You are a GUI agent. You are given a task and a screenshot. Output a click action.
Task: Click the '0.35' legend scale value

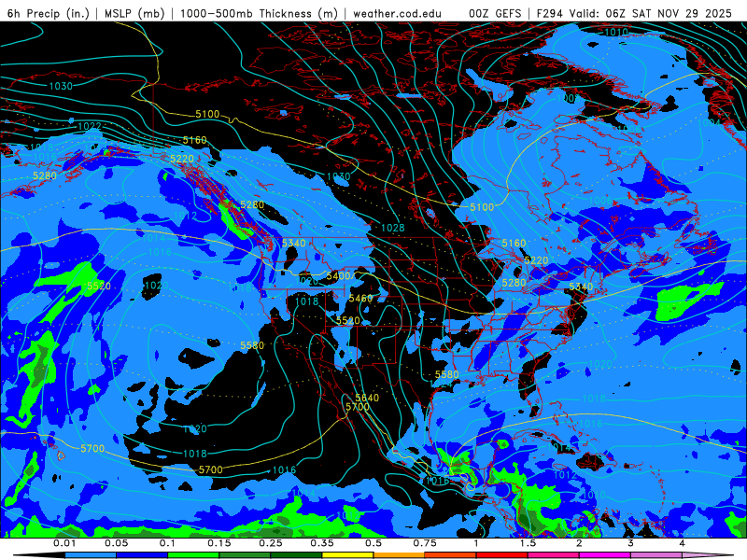[322, 543]
